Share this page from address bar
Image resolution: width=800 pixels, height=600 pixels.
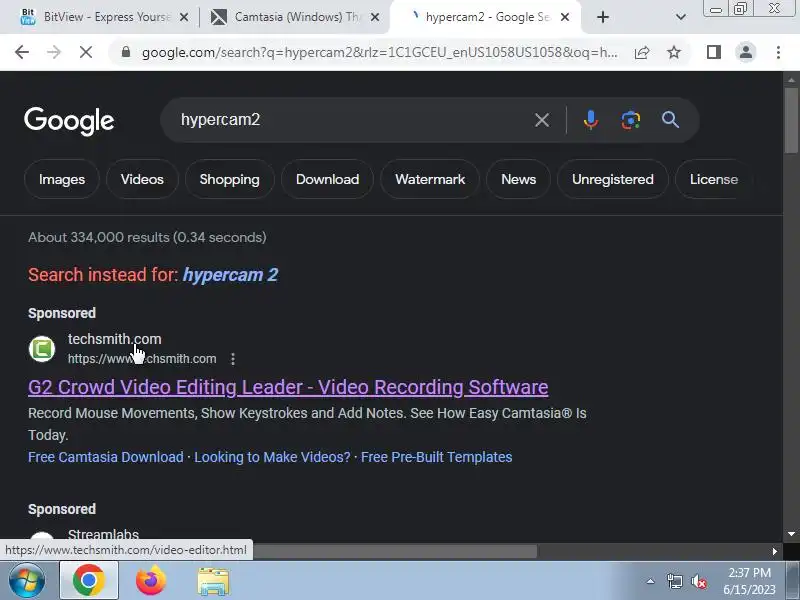642,52
